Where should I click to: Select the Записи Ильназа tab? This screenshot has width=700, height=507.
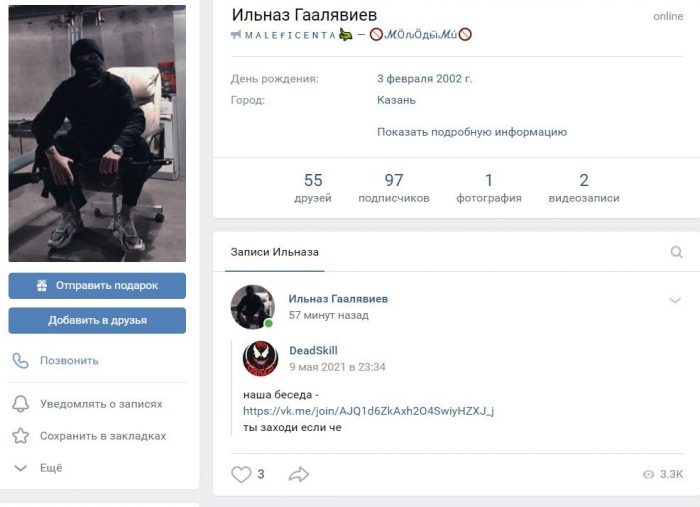point(275,252)
